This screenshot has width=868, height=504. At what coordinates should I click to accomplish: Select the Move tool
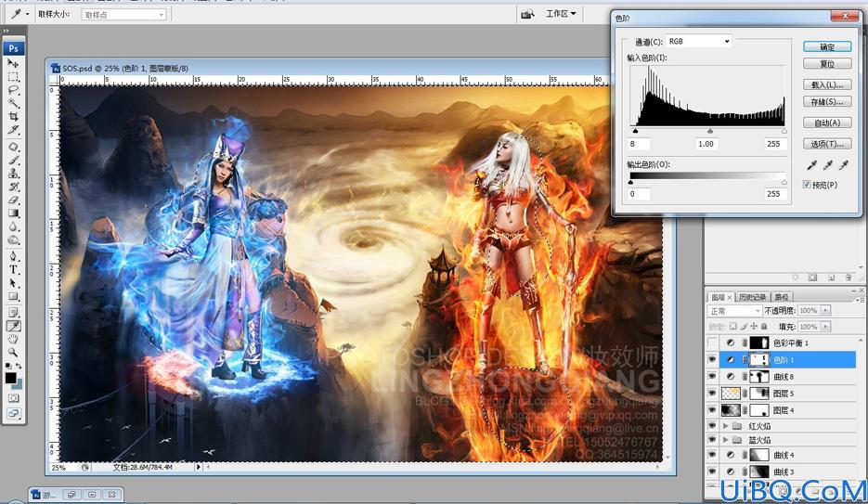pos(13,64)
